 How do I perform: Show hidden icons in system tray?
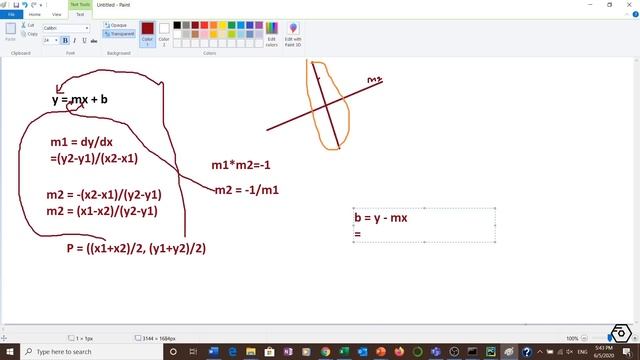click(540, 351)
